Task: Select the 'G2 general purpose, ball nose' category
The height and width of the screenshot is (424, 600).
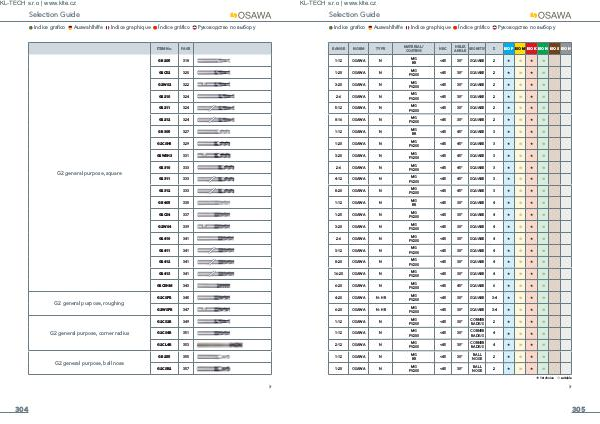Action: pyautogui.click(x=87, y=361)
